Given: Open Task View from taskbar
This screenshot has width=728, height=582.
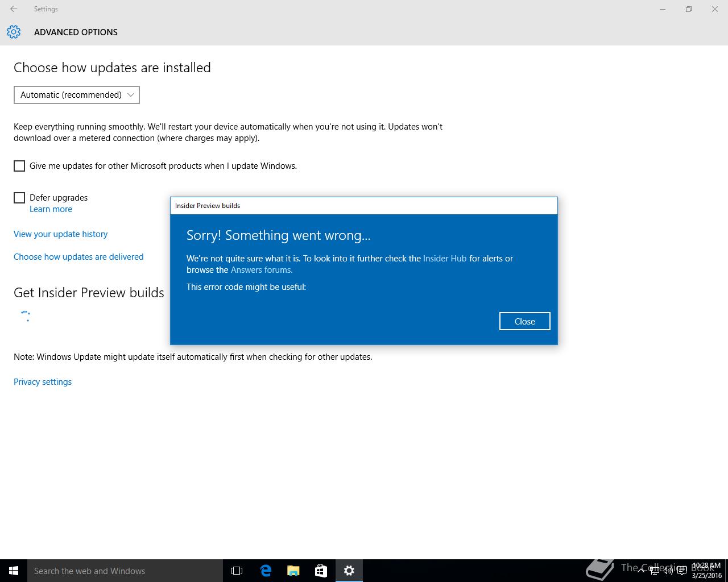Looking at the screenshot, I should (x=237, y=571).
